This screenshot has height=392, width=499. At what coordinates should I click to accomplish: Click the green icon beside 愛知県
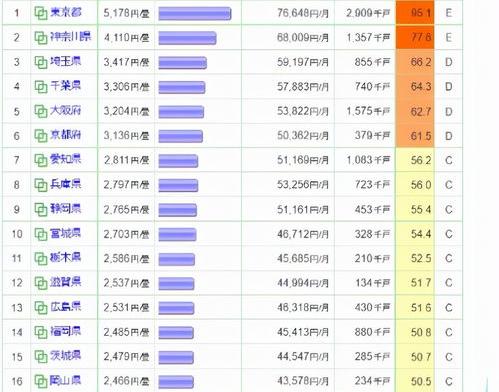point(41,160)
